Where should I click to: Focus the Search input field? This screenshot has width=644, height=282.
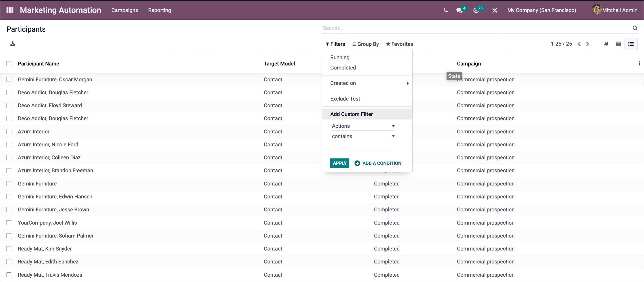tap(477, 28)
